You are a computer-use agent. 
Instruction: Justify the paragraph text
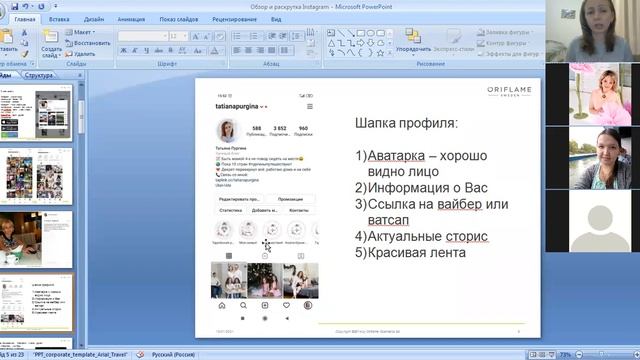272,50
